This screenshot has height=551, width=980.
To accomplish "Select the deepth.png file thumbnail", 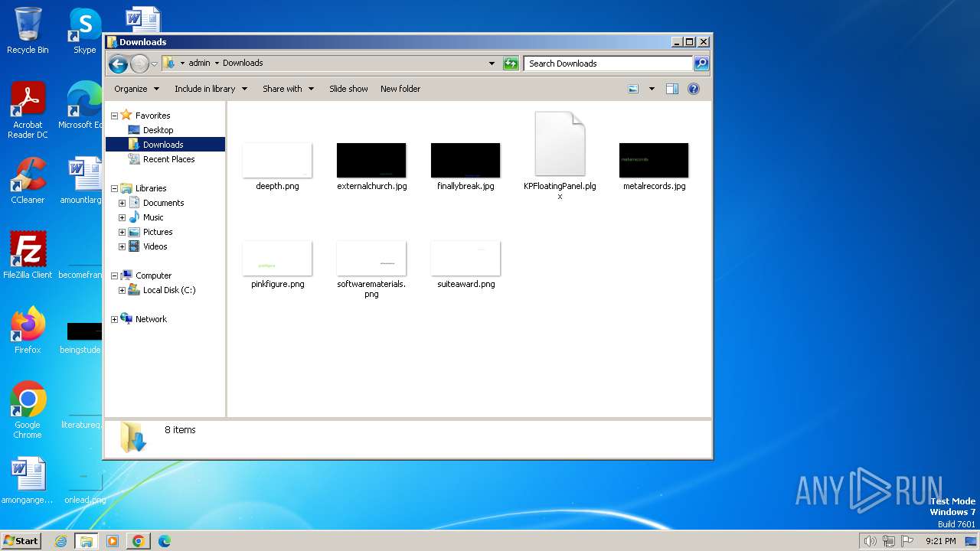I will 277,160.
